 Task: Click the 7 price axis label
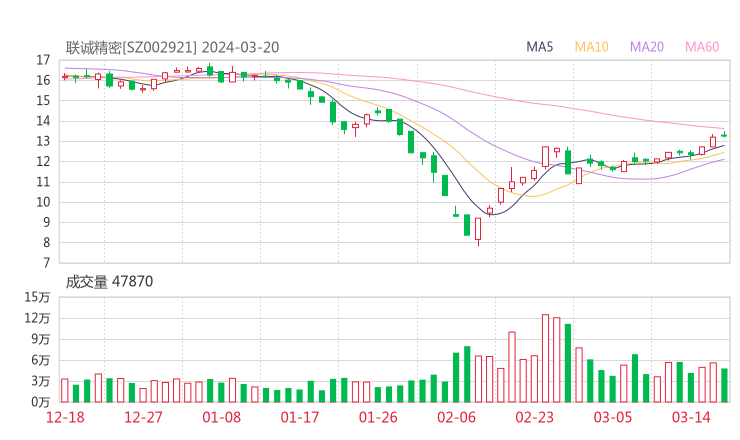click(x=46, y=263)
